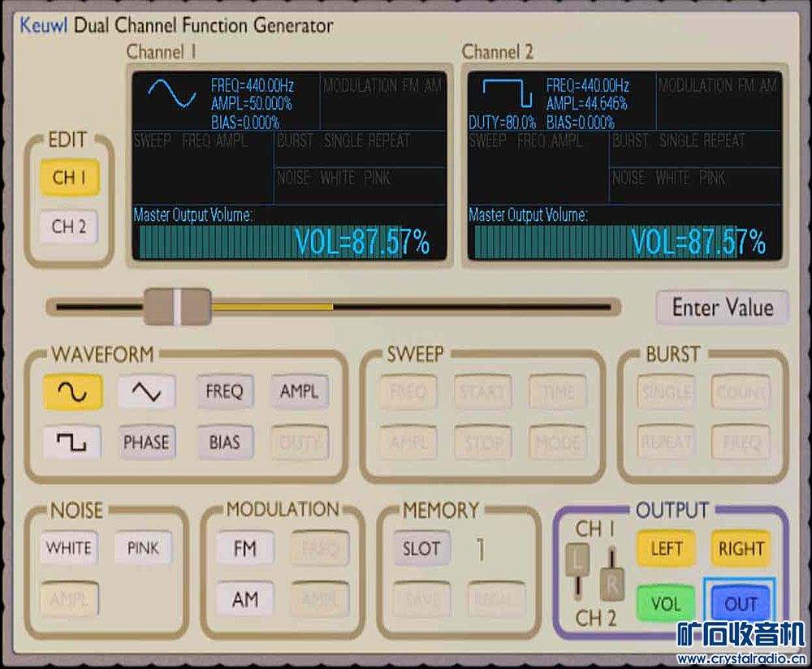Click Channel 1 FREQ=440.00Hz readout
The height and width of the screenshot is (669, 812).
pyautogui.click(x=253, y=85)
